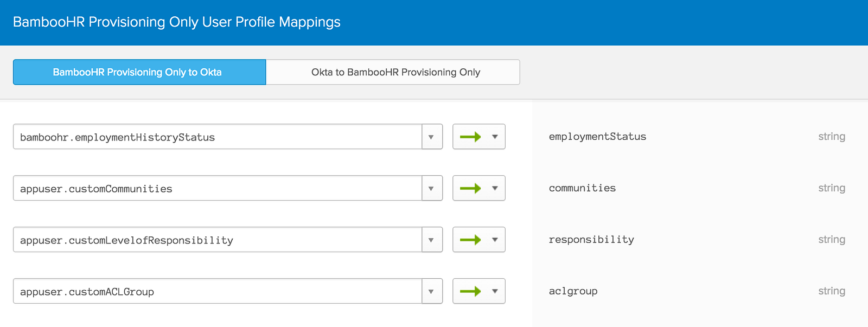This screenshot has width=868, height=327.
Task: Open mapping direction dropdown for aclgroup row
Action: click(x=495, y=291)
